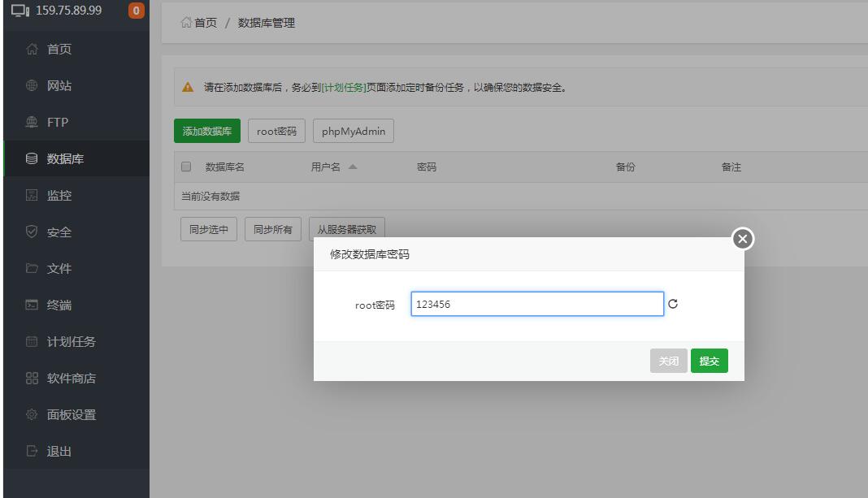868x498 pixels.
Task: Click the logout icon beside 退出
Action: click(x=33, y=452)
